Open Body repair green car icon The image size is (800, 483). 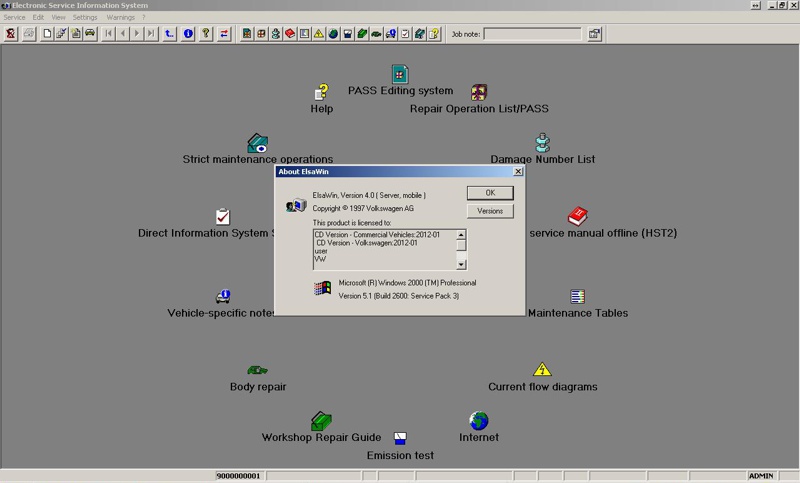pyautogui.click(x=257, y=370)
